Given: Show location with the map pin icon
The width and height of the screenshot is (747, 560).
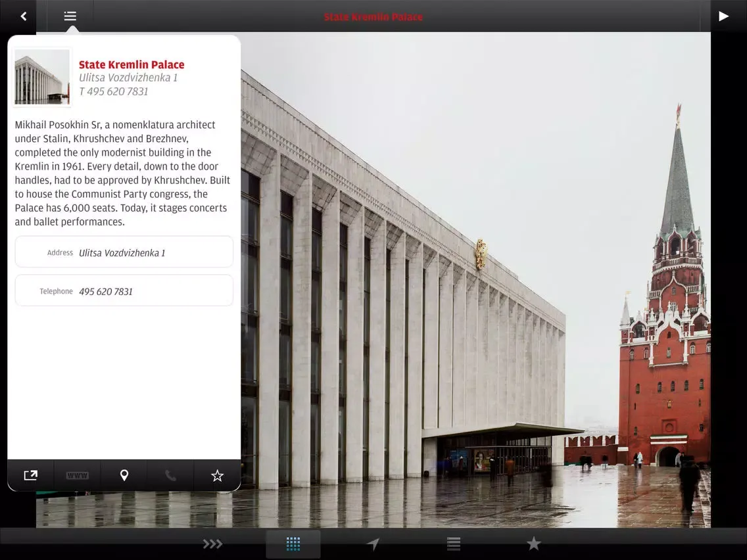Looking at the screenshot, I should coord(124,475).
